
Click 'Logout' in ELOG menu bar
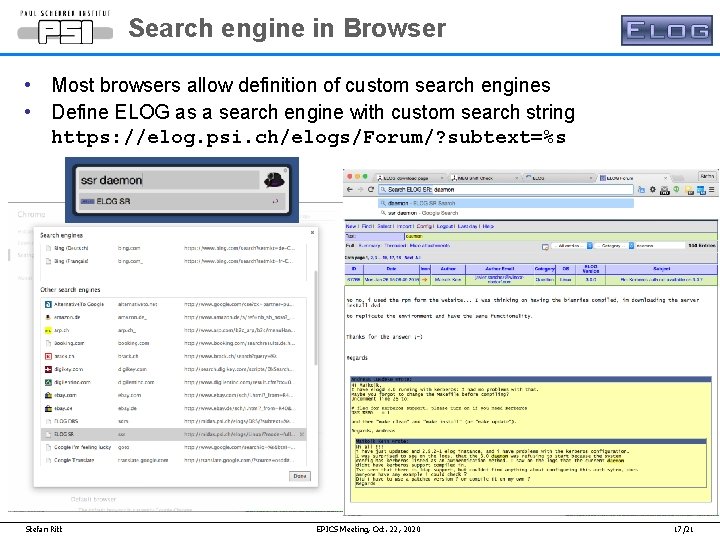[x=445, y=226]
